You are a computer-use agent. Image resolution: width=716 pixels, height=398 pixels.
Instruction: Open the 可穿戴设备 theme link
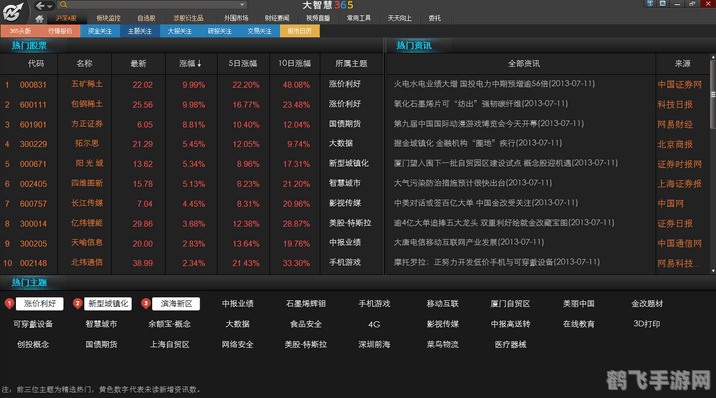(33, 324)
